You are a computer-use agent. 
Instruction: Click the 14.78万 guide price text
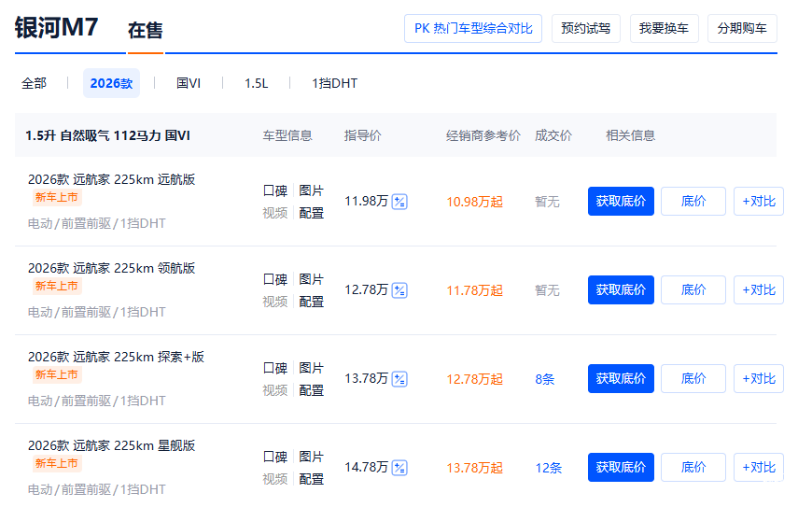pyautogui.click(x=366, y=467)
